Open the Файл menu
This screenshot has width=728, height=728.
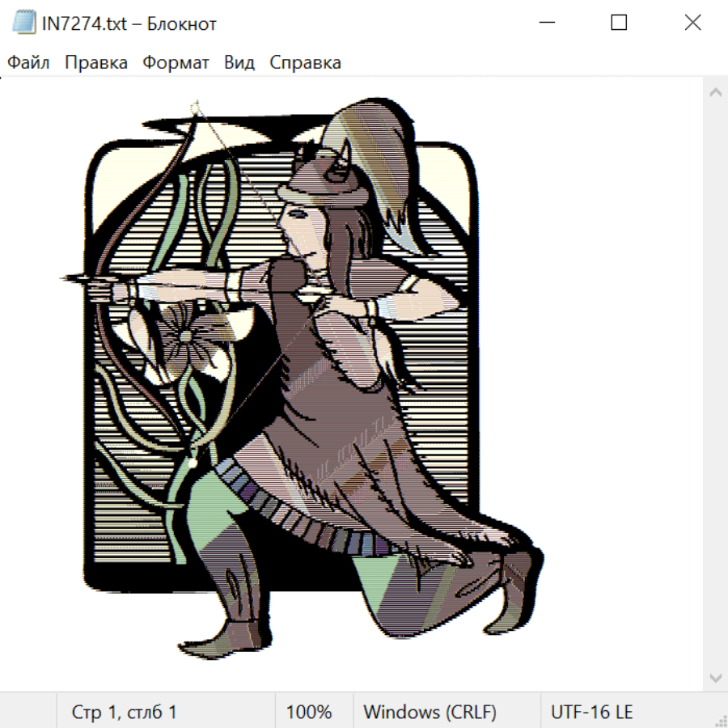click(x=28, y=63)
